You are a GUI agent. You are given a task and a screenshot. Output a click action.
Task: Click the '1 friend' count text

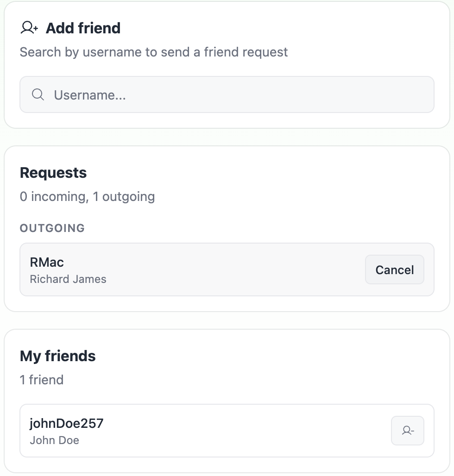(x=42, y=380)
